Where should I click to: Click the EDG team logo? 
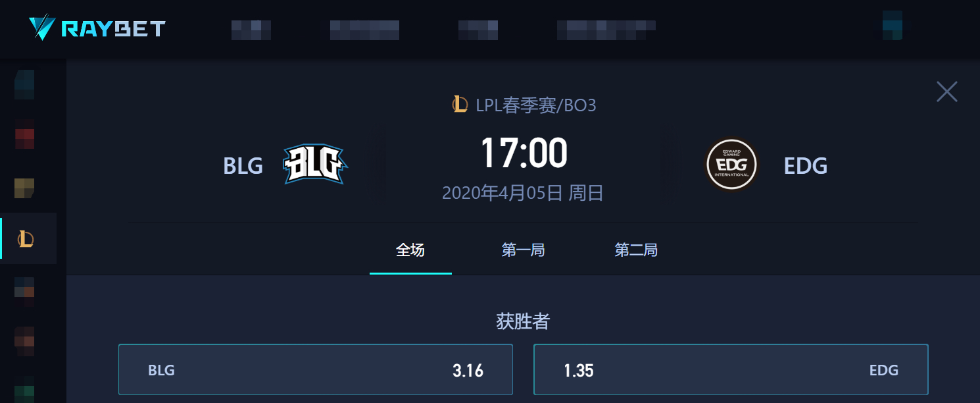(731, 165)
